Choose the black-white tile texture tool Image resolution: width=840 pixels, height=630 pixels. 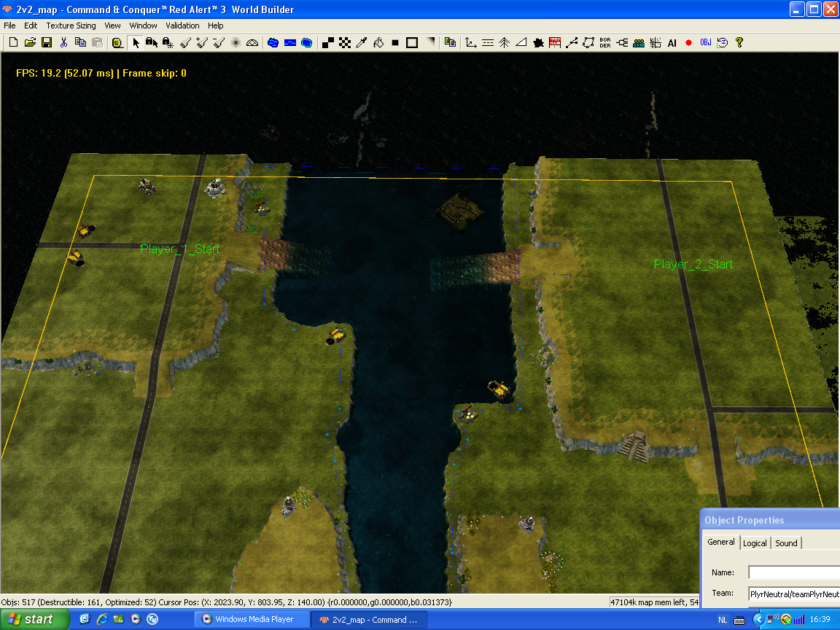pyautogui.click(x=328, y=42)
